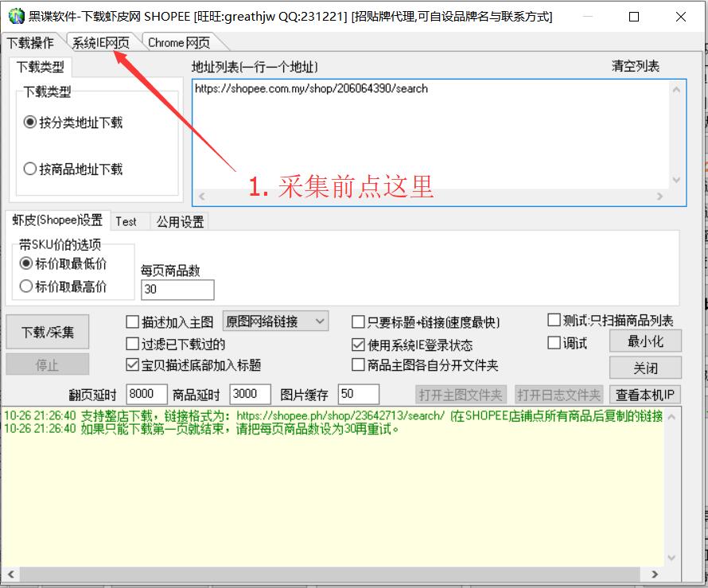Image resolution: width=708 pixels, height=588 pixels.
Task: Switch to the 下载操作 tab
Action: click(30, 43)
